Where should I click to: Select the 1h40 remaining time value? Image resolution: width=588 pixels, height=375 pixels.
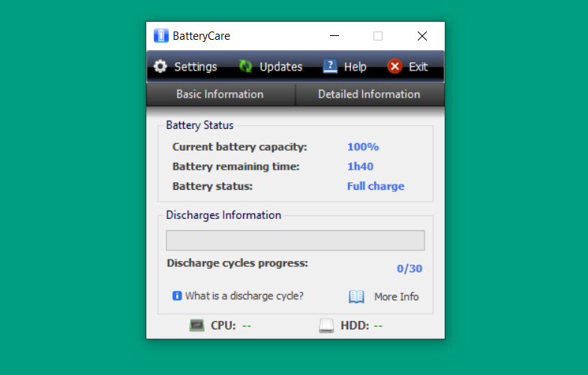coord(360,166)
